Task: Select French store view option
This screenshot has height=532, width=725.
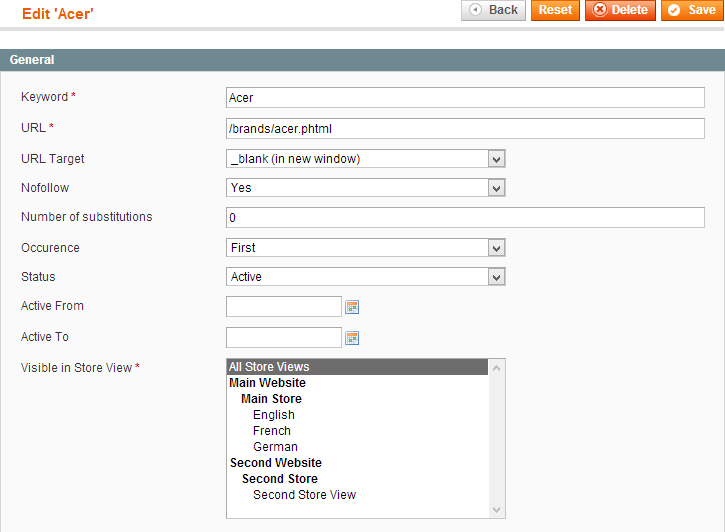Action: [272, 431]
